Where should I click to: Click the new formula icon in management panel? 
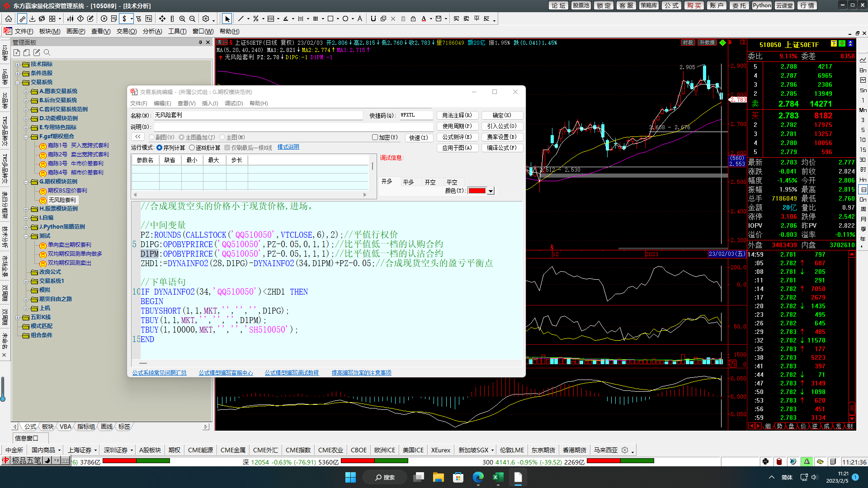click(17, 53)
